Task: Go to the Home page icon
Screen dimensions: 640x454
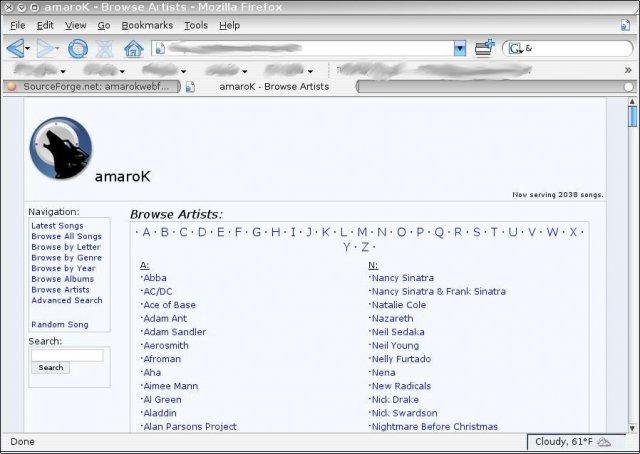Action: [133, 49]
